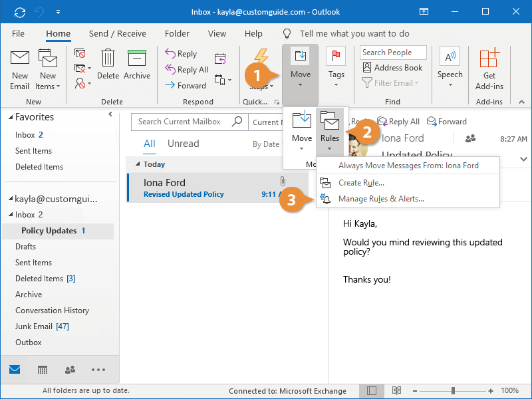Open the Help ribbon tab
The image size is (532, 399).
pyautogui.click(x=253, y=34)
